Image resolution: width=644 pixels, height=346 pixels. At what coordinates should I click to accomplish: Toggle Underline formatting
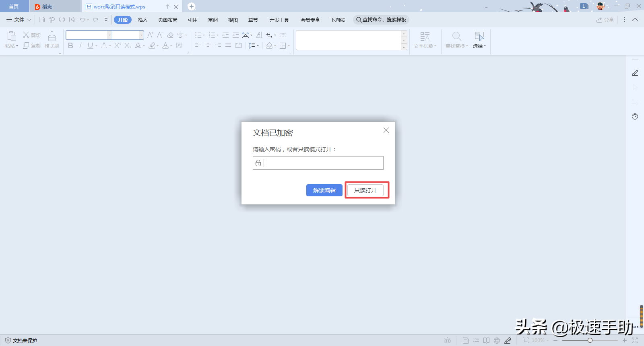click(x=90, y=46)
